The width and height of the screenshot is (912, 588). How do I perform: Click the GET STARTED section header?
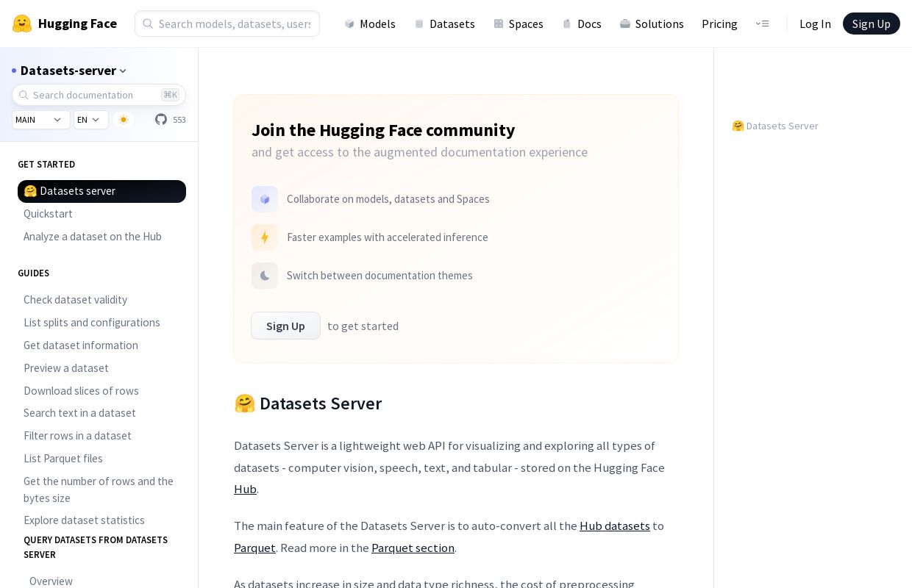[x=46, y=165]
